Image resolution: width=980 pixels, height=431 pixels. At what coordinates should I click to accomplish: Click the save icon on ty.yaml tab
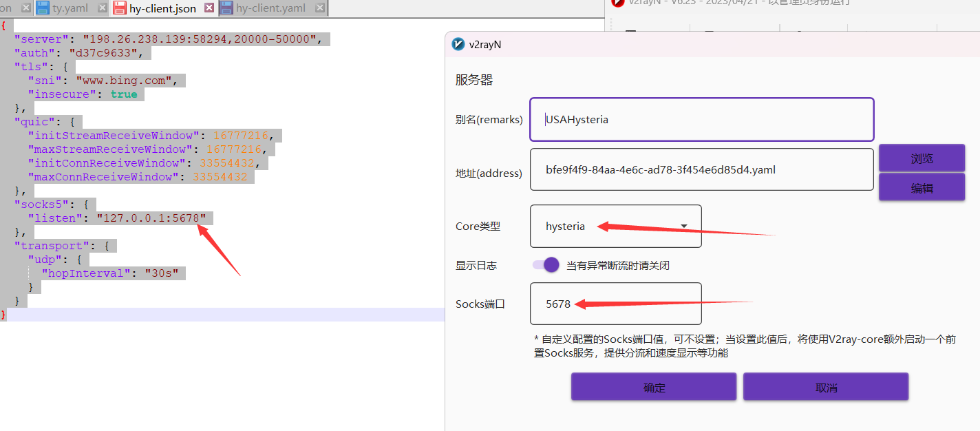click(43, 8)
